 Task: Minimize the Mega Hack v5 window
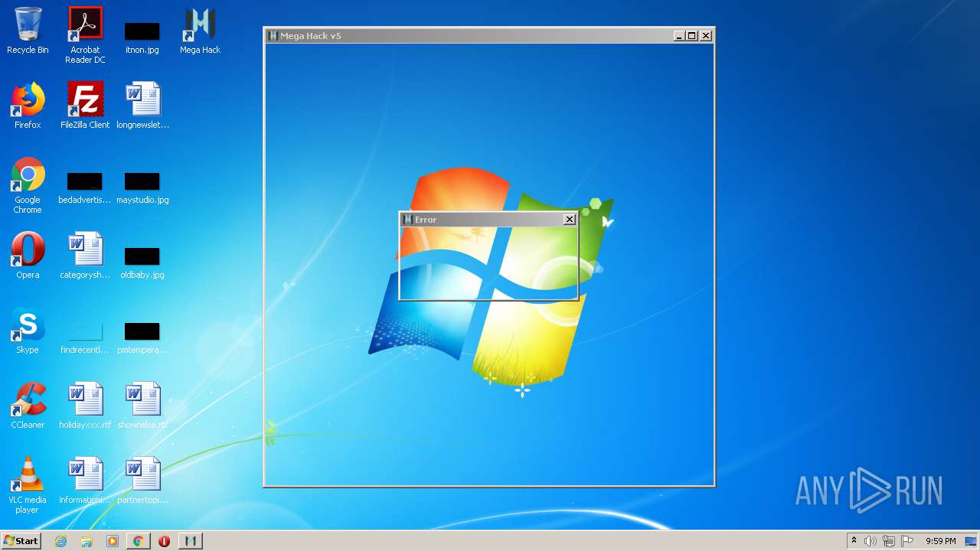[x=678, y=36]
